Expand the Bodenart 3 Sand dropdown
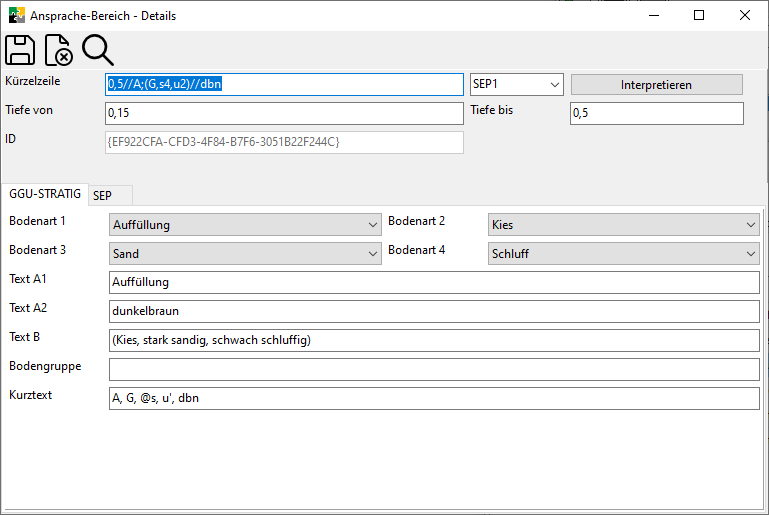769x515 pixels. (x=244, y=254)
